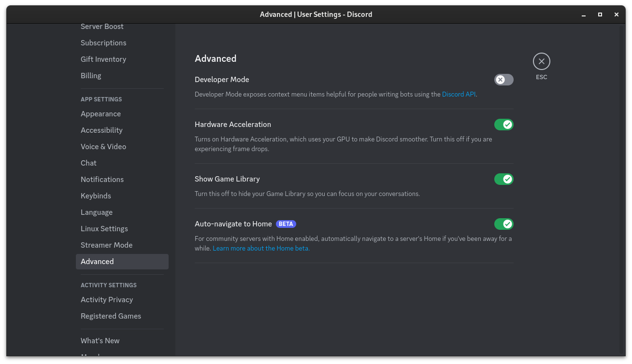View Activity Privacy settings

coord(107,299)
